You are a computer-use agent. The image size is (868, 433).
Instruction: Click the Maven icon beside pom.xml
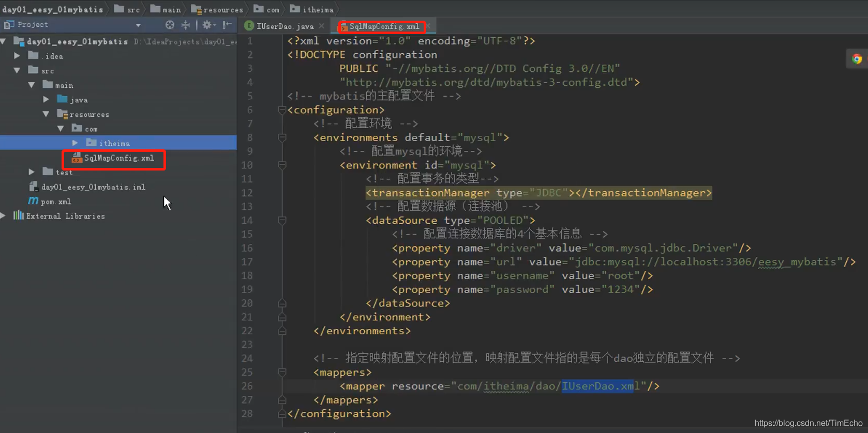coord(33,201)
